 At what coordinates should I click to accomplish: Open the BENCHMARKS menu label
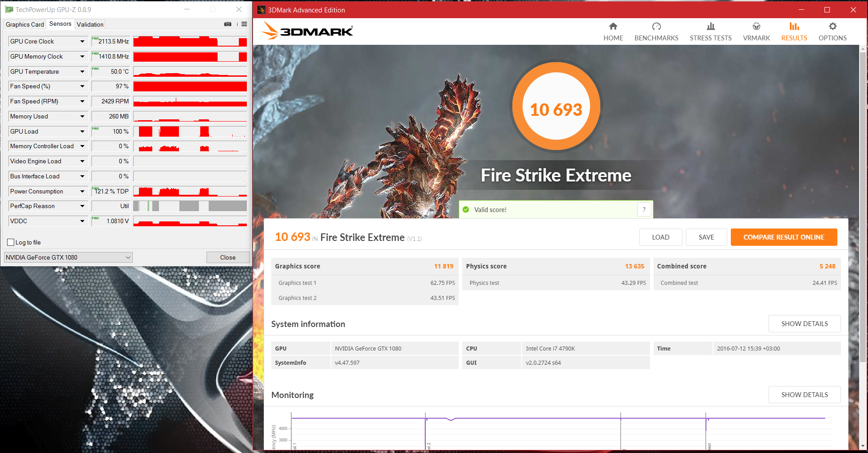[656, 38]
